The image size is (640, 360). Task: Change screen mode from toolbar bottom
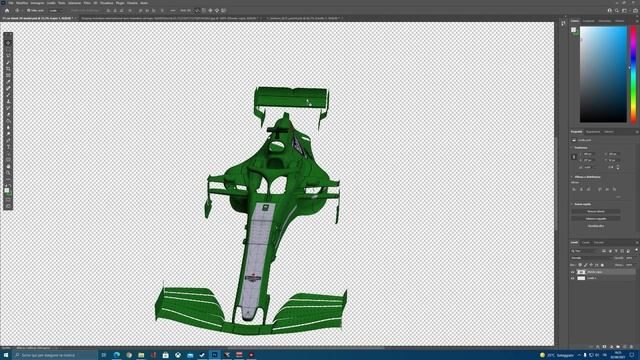8,206
